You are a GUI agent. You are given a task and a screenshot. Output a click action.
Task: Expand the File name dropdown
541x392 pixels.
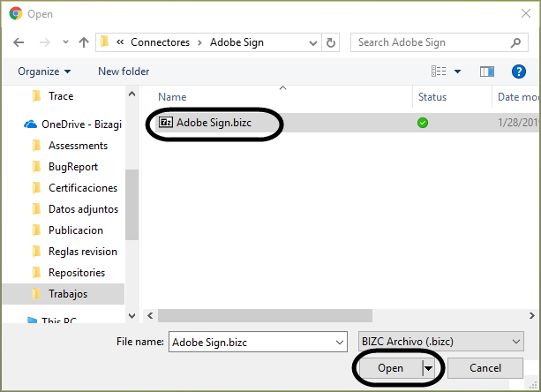(x=340, y=342)
